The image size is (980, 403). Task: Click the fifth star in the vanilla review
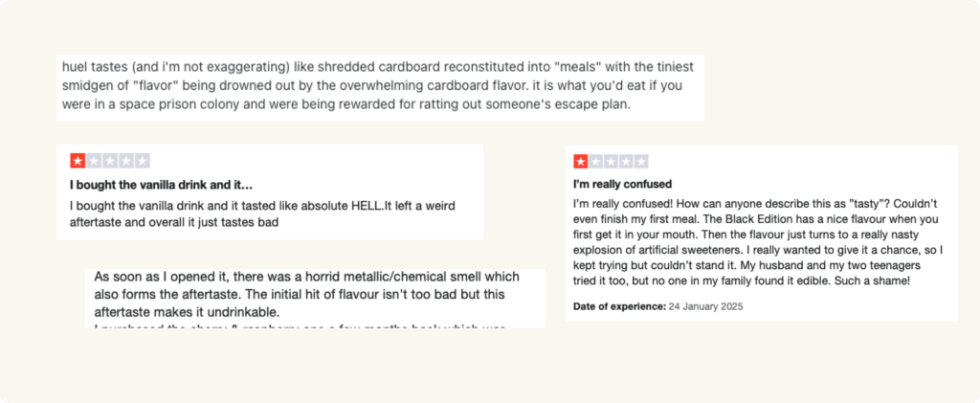coord(143,161)
